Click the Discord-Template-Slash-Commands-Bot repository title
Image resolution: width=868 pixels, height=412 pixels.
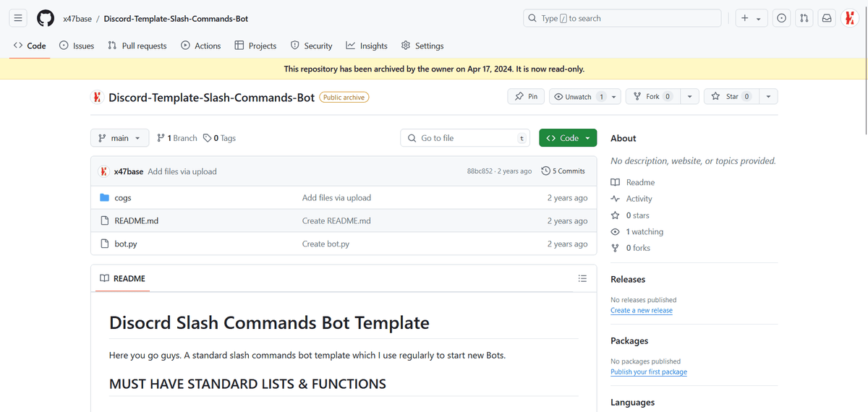(x=211, y=97)
